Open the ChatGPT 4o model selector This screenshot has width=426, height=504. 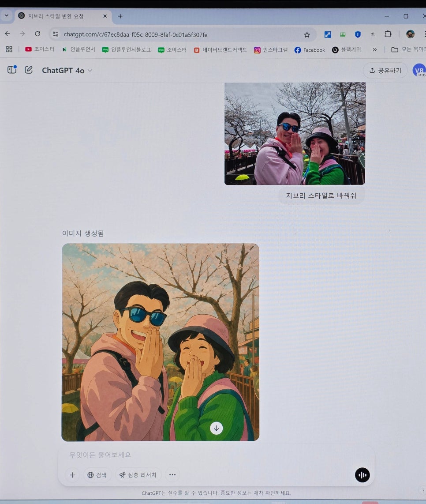(67, 71)
